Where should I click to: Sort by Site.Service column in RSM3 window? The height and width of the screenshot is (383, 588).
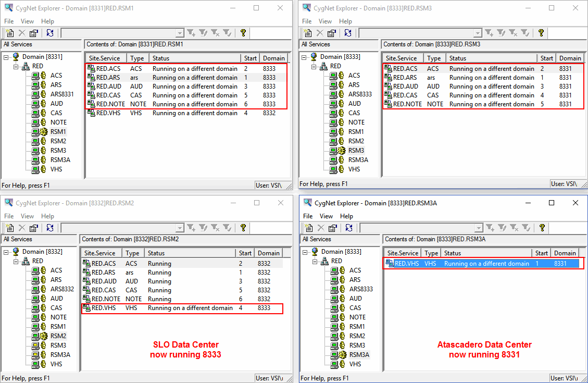click(403, 58)
